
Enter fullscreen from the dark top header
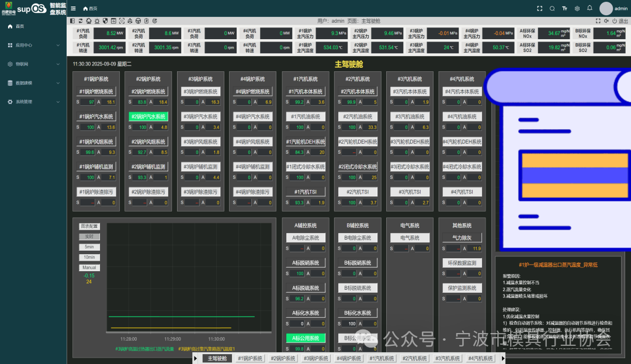[x=540, y=8]
